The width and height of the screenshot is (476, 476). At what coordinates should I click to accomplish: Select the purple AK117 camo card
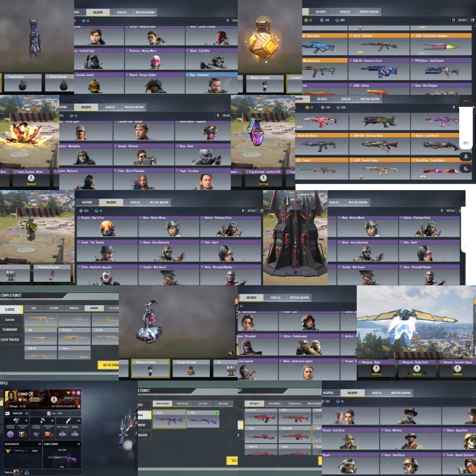click(x=169, y=419)
